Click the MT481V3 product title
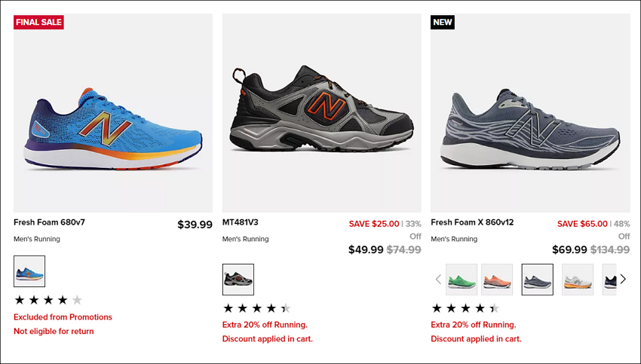 point(241,222)
